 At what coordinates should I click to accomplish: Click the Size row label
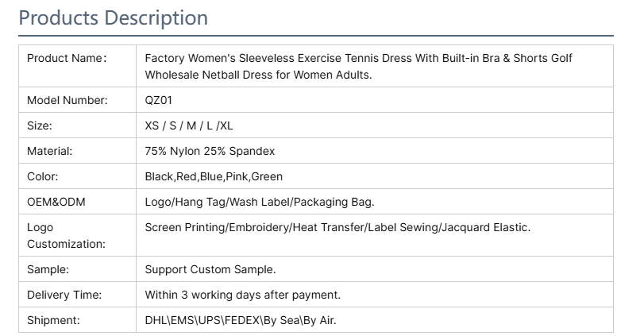(x=40, y=126)
